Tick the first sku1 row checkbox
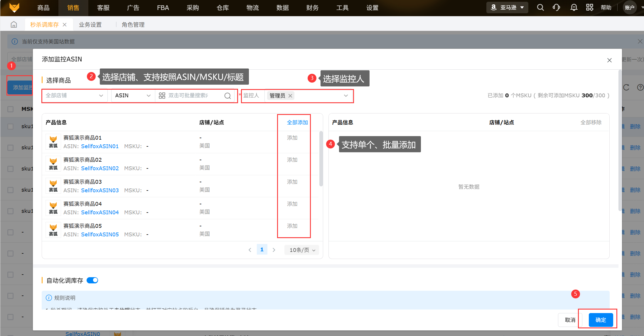644x336 pixels. pos(11,126)
